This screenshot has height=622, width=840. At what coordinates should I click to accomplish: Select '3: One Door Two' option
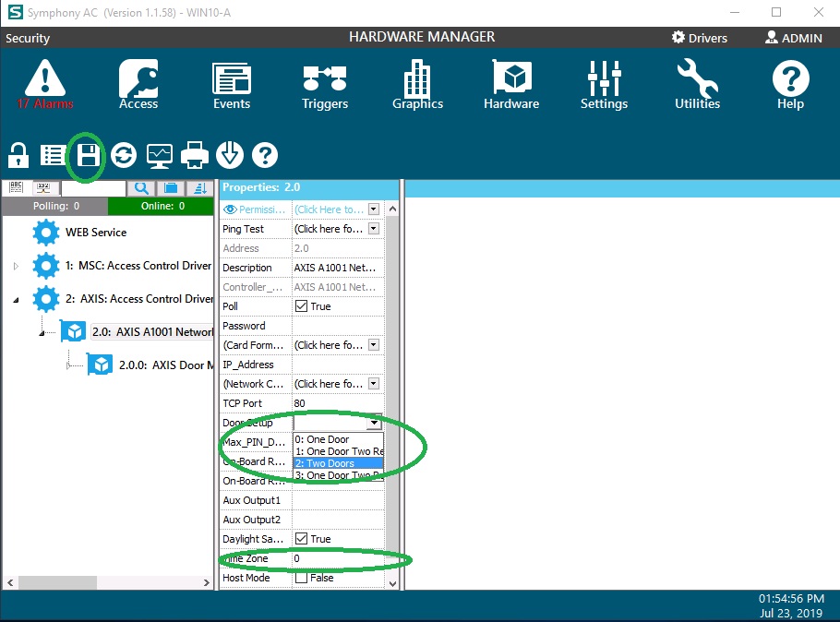point(339,474)
